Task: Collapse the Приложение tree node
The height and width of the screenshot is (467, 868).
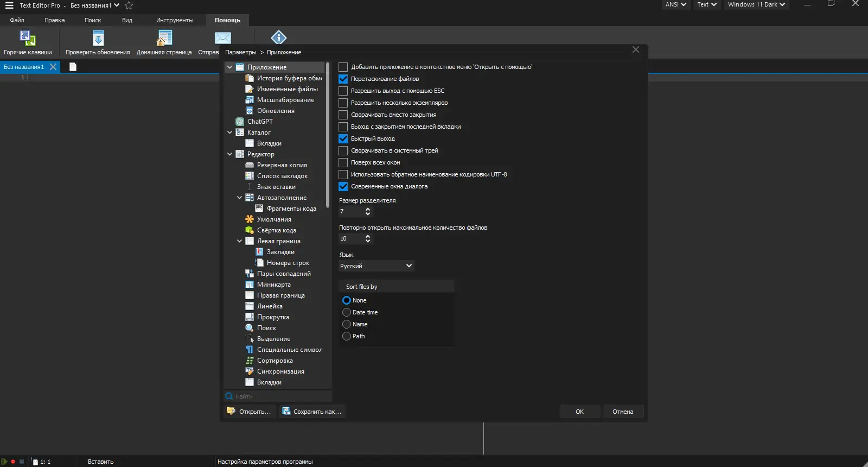Action: coord(230,67)
